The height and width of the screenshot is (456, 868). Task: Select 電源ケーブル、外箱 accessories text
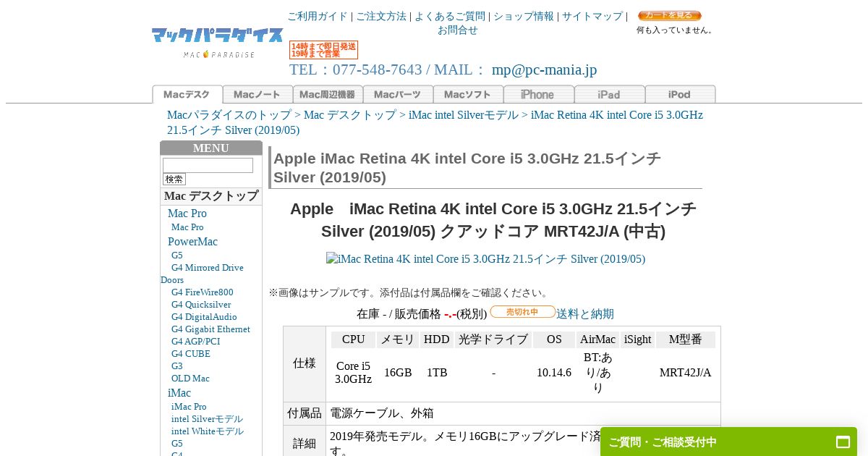[x=382, y=413]
